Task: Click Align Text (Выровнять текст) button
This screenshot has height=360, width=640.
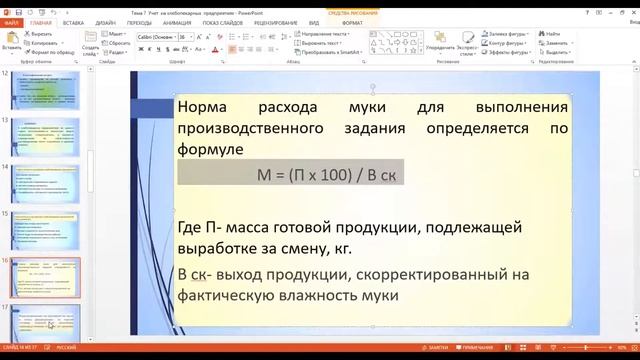Action: pyautogui.click(x=318, y=43)
